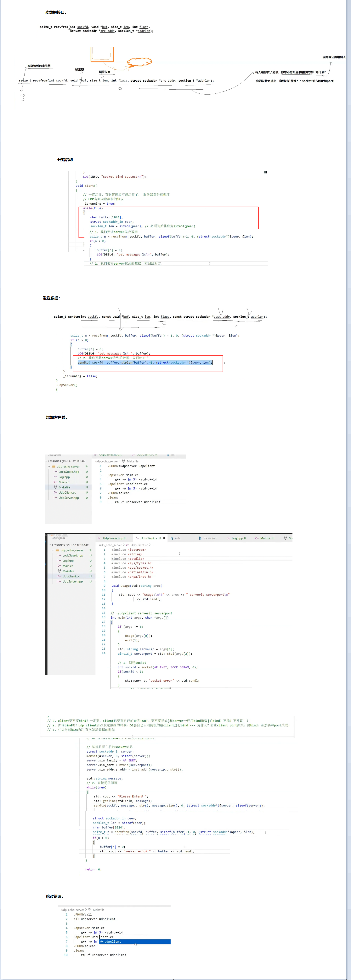This screenshot has height=980, width=351.
Task: Click line number 9 in first Makefile
Action: tap(101, 502)
